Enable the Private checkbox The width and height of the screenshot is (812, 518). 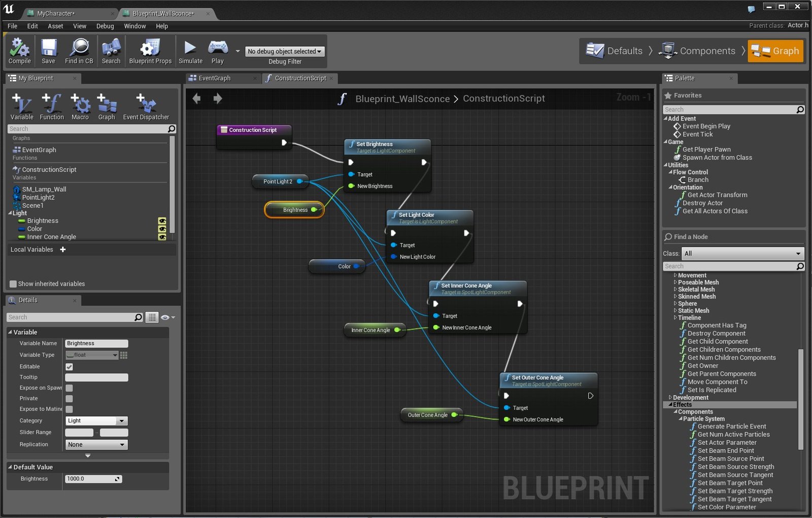pos(70,399)
